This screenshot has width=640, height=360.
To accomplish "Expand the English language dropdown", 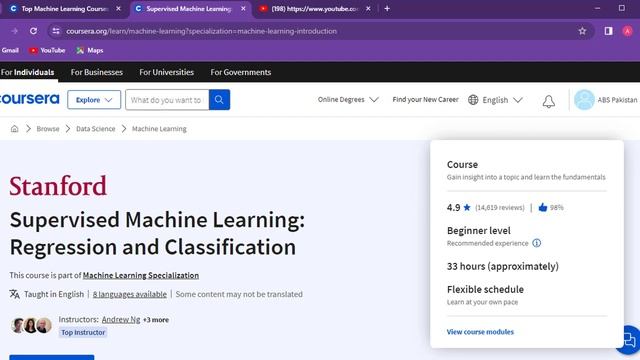I will [x=502, y=100].
